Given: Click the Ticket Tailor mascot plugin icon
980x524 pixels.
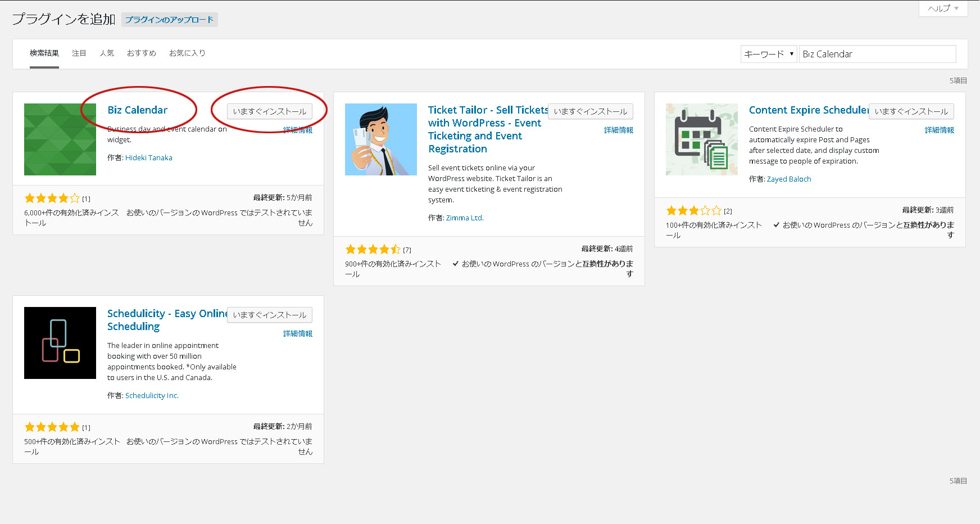Looking at the screenshot, I should [x=381, y=139].
